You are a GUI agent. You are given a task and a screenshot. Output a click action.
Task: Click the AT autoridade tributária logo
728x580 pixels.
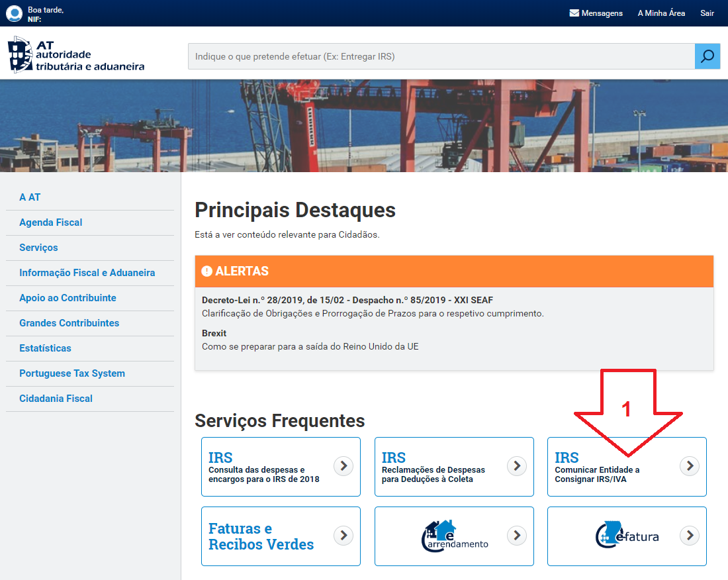pyautogui.click(x=76, y=55)
